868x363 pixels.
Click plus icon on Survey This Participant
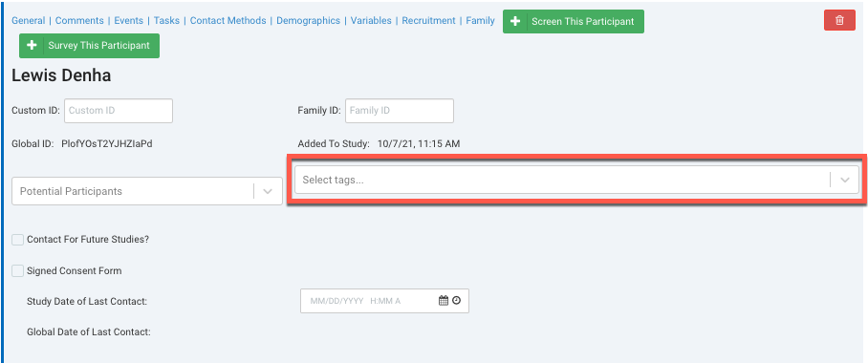point(33,46)
